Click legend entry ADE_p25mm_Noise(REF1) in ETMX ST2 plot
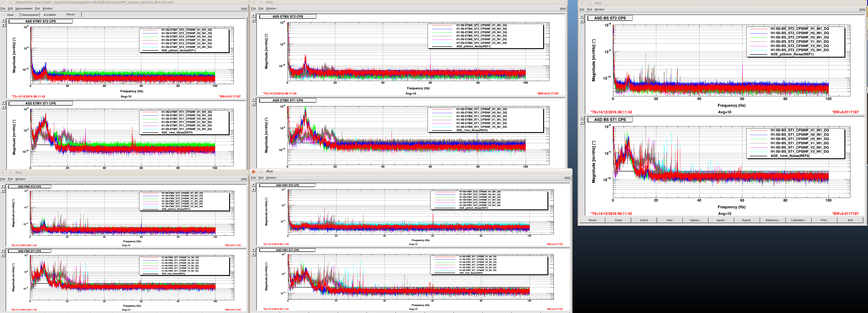The image size is (868, 313). [x=473, y=47]
